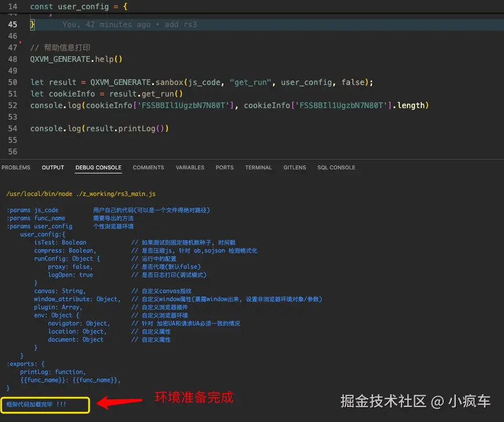Click the 'runConfig: Object {' console entry
Screen dimensions: 504x422
(x=67, y=258)
